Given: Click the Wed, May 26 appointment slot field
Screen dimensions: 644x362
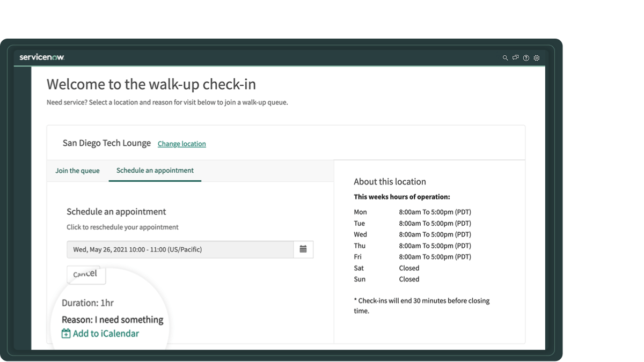Looking at the screenshot, I should coord(180,249).
